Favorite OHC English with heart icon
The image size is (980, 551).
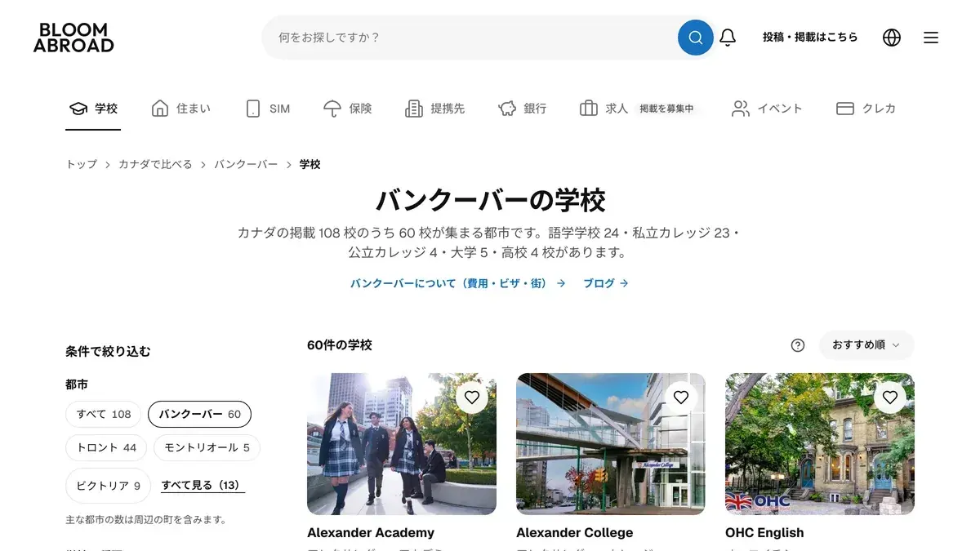(890, 398)
